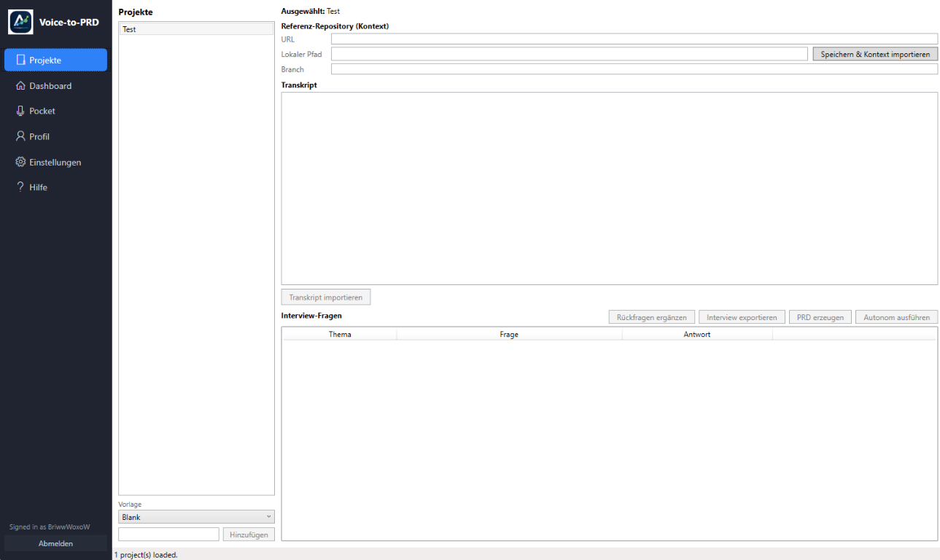Viewport: 940px width, 560px height.
Task: Open the Vorlage Blank dropdown
Action: pos(196,517)
